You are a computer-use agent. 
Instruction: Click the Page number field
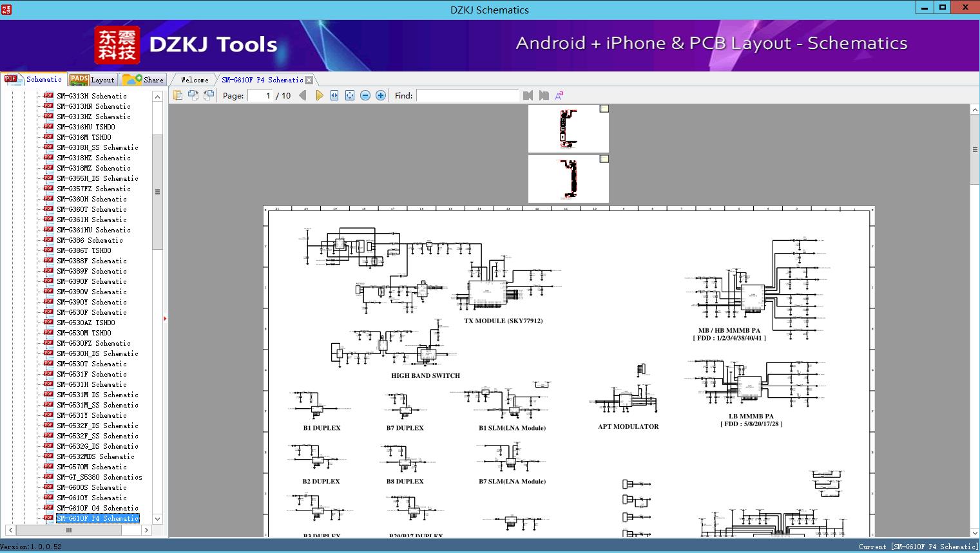260,95
